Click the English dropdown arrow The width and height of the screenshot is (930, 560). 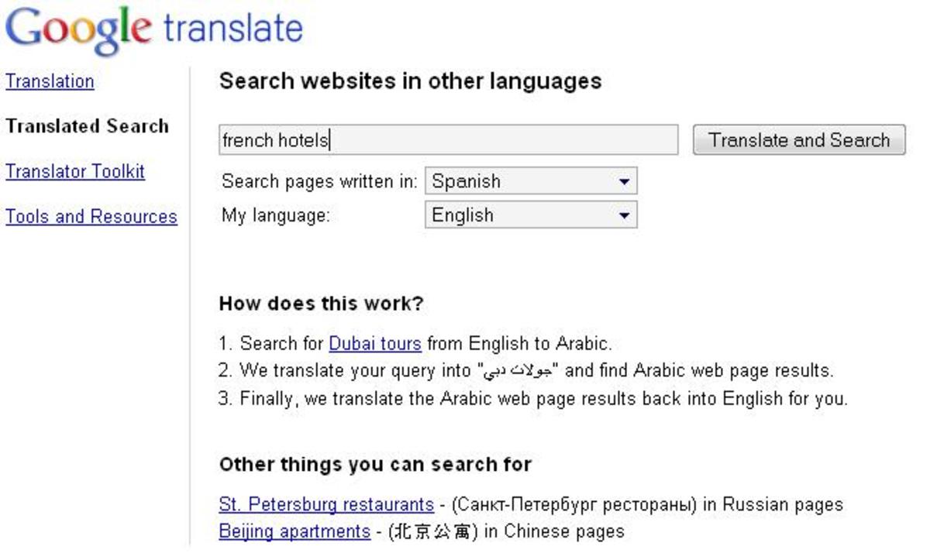pos(625,215)
